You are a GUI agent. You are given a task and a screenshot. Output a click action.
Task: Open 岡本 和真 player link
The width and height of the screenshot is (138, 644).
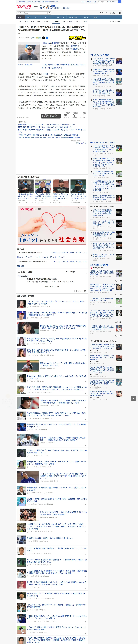click(21, 266)
